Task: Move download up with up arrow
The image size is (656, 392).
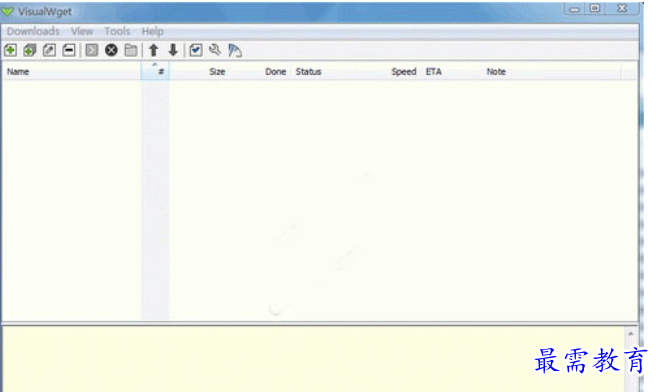Action: click(x=154, y=50)
